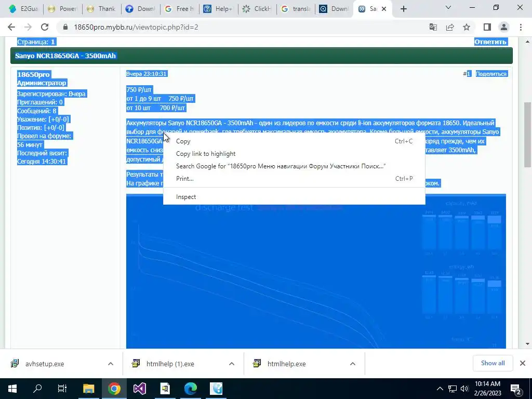
Task: Click the volume tray icon
Action: pyautogui.click(x=464, y=389)
